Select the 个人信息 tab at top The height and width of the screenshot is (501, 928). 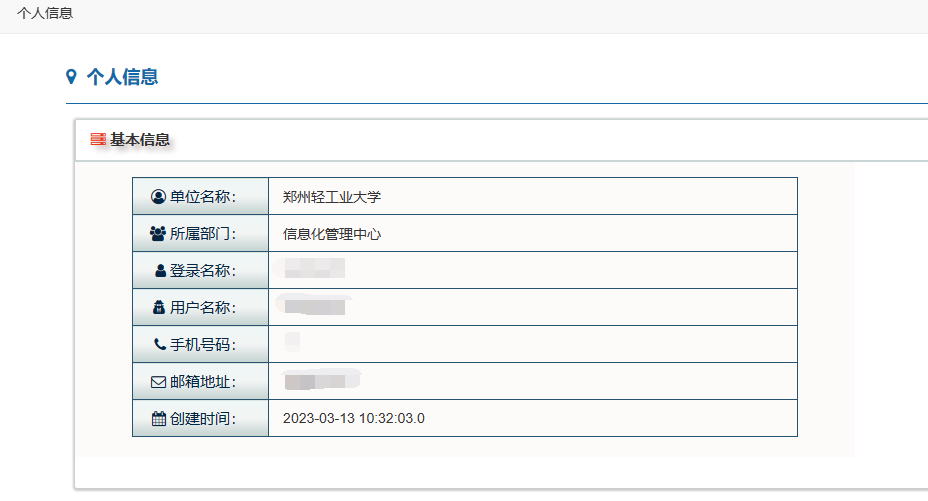(45, 13)
